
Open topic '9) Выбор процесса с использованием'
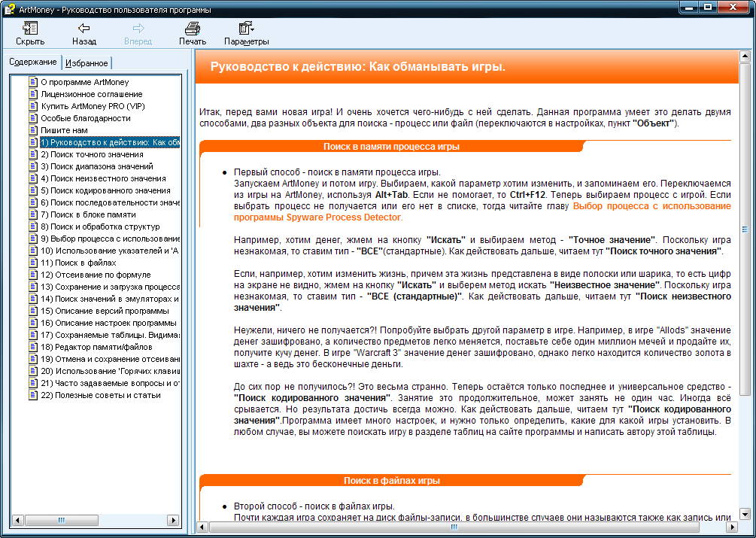click(x=110, y=239)
